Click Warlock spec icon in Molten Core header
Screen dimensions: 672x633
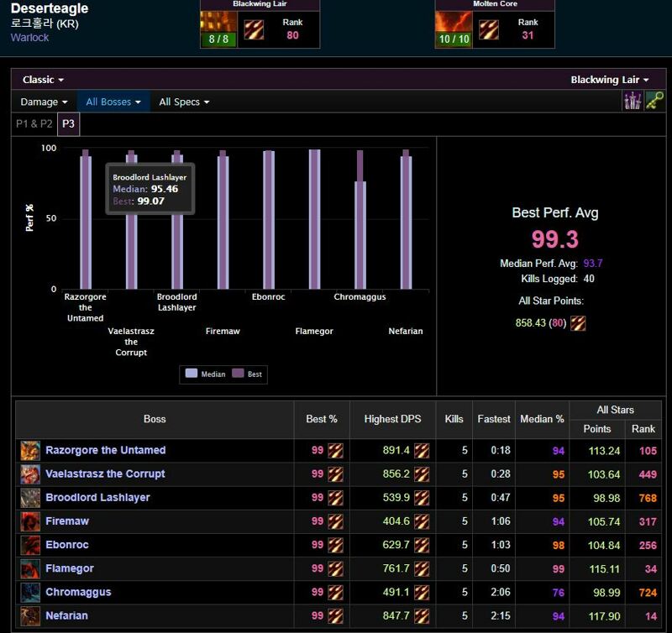(x=489, y=29)
